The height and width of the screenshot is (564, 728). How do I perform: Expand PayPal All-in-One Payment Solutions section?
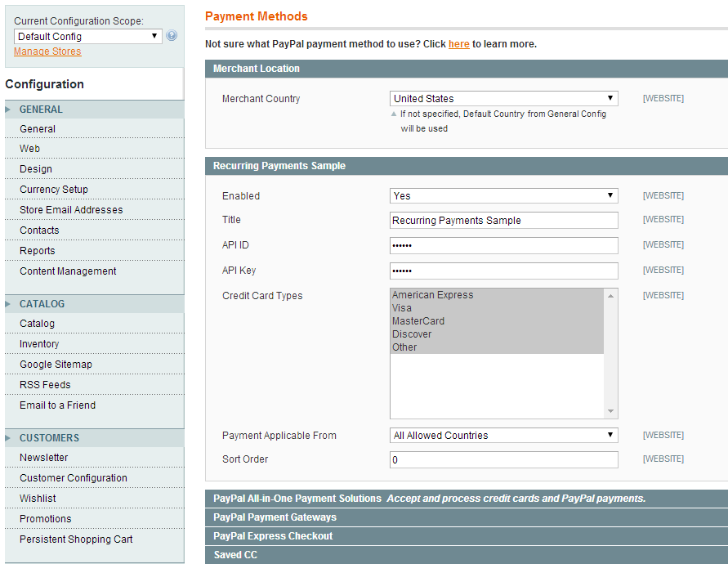pos(467,499)
